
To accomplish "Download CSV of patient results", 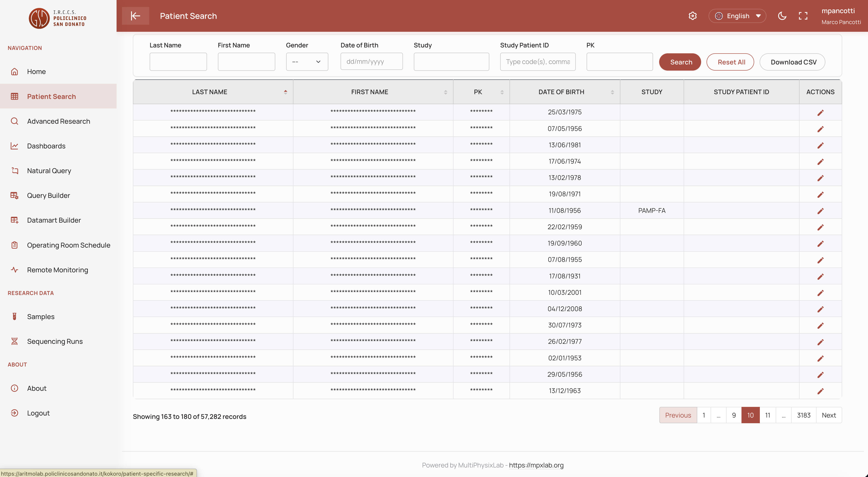I will tap(792, 62).
